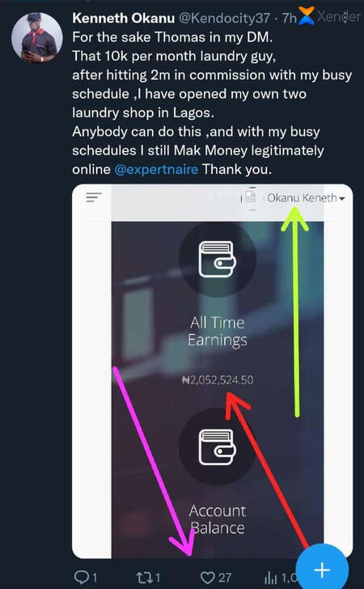The width and height of the screenshot is (364, 589).
Task: Click the Kenneth Okanu display name
Action: coord(123,18)
